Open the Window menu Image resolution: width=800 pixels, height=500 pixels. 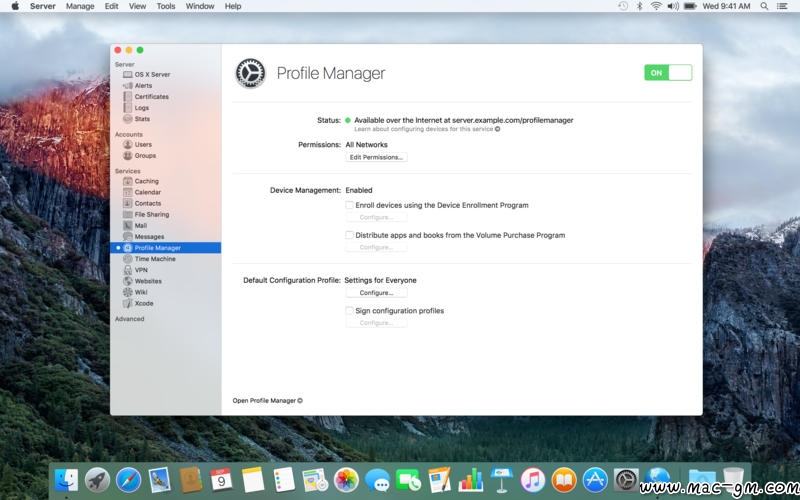click(x=200, y=6)
